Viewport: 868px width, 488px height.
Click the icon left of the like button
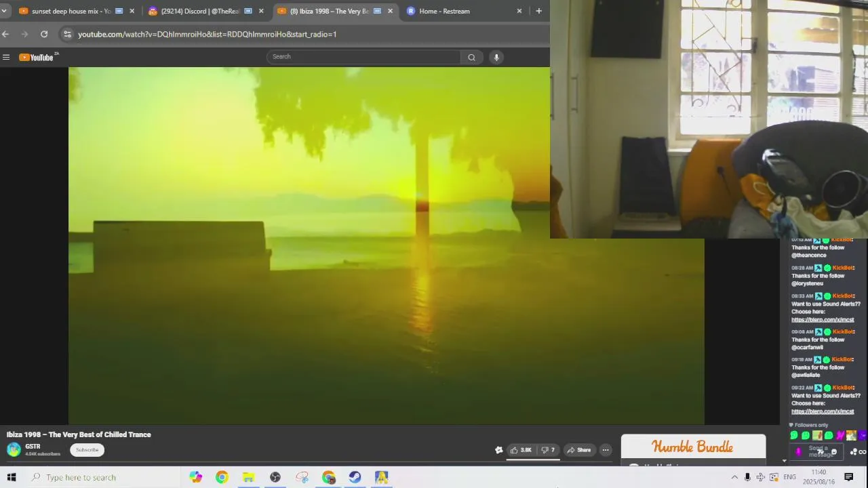pyautogui.click(x=499, y=450)
